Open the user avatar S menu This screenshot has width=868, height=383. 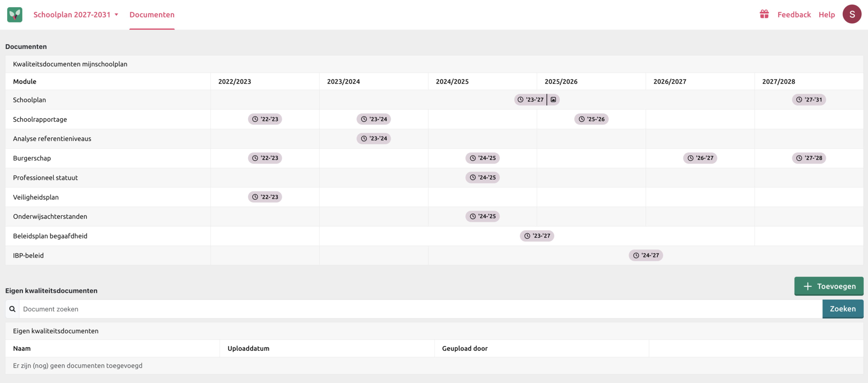852,14
